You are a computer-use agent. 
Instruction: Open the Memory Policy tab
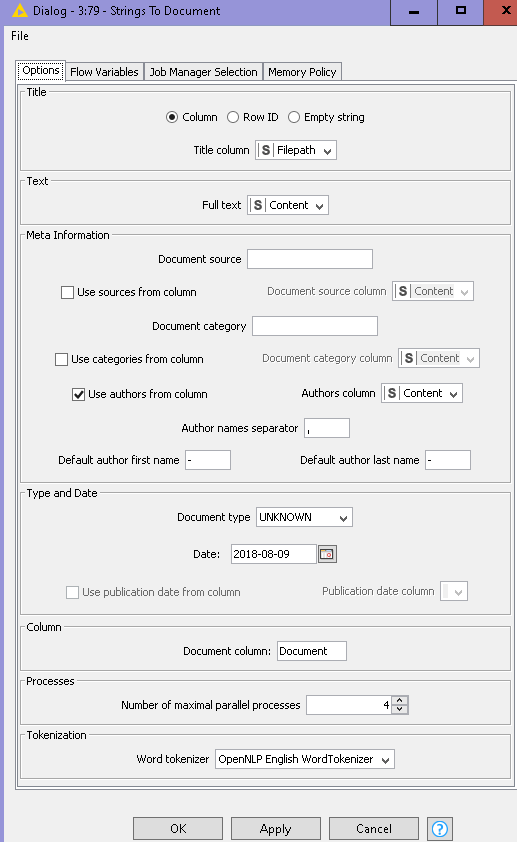point(302,72)
